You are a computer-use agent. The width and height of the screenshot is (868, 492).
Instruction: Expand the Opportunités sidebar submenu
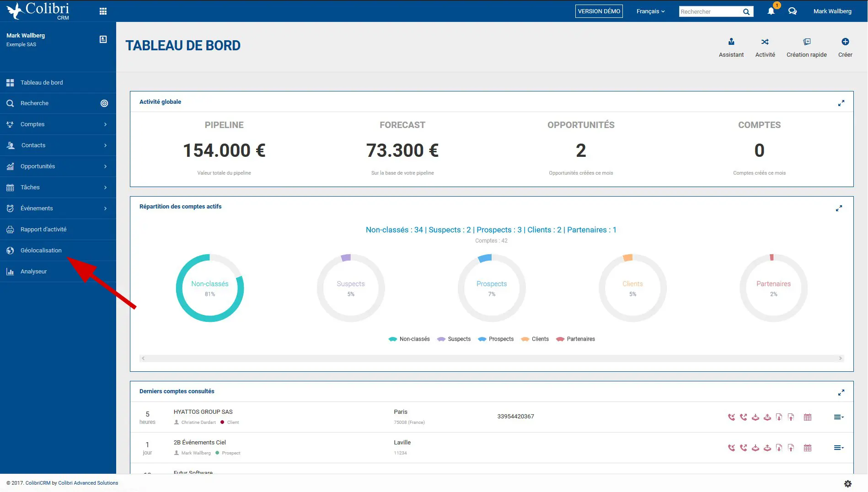coord(105,166)
